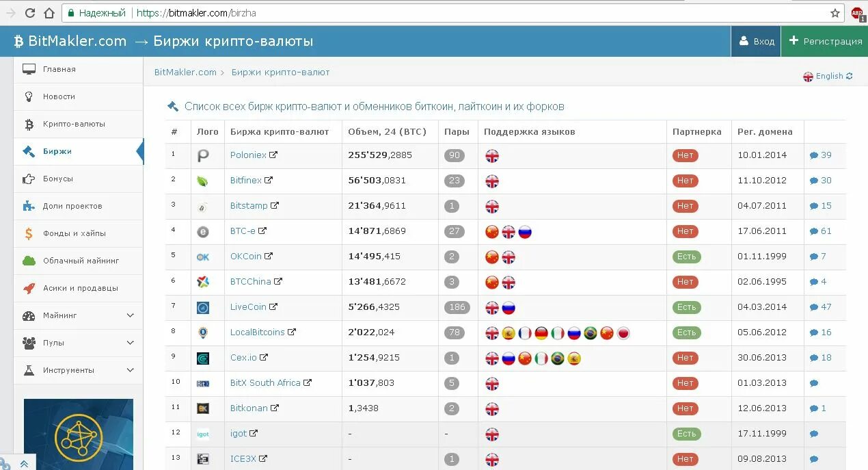Open the igot logo icon

coord(203,434)
